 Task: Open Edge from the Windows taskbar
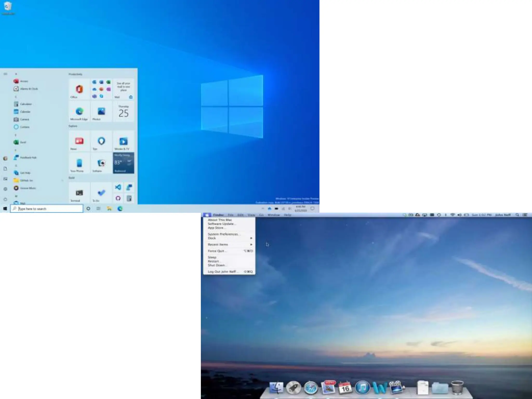click(x=120, y=209)
